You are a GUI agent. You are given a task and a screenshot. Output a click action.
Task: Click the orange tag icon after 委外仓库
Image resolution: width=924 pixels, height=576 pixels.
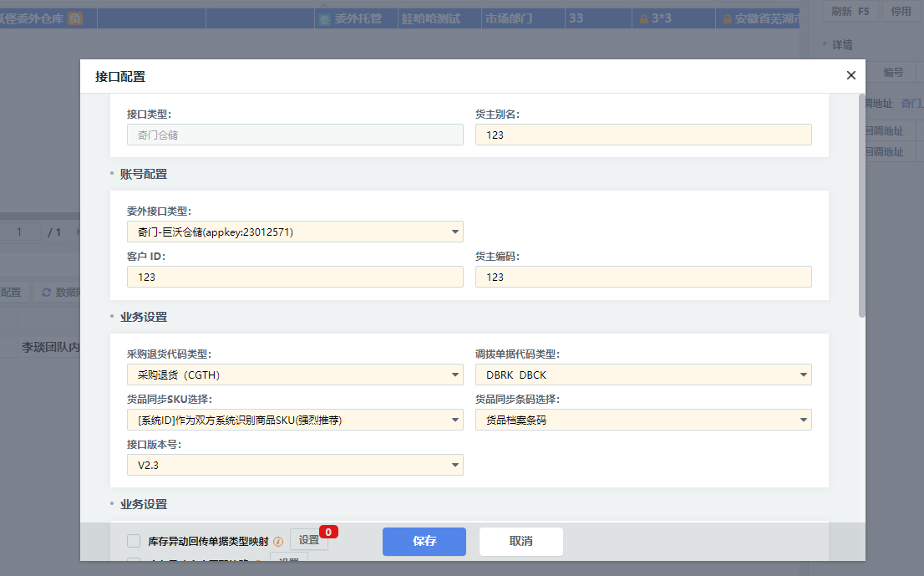(x=75, y=18)
